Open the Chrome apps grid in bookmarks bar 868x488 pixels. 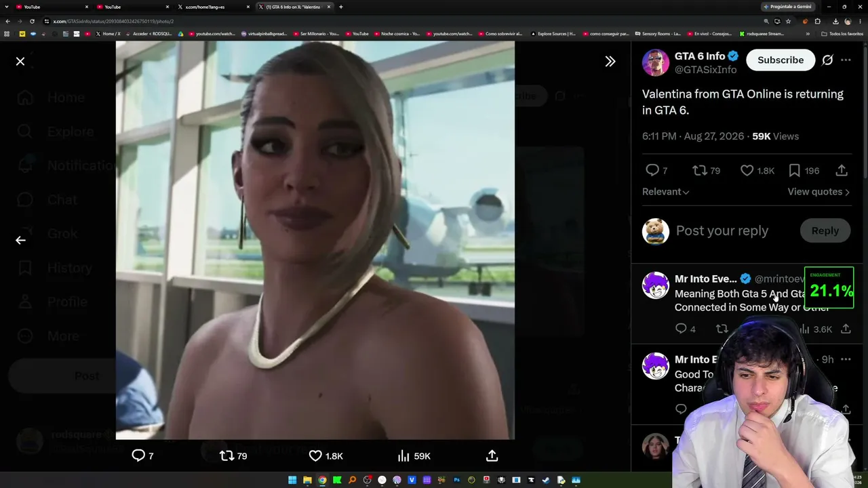point(7,34)
